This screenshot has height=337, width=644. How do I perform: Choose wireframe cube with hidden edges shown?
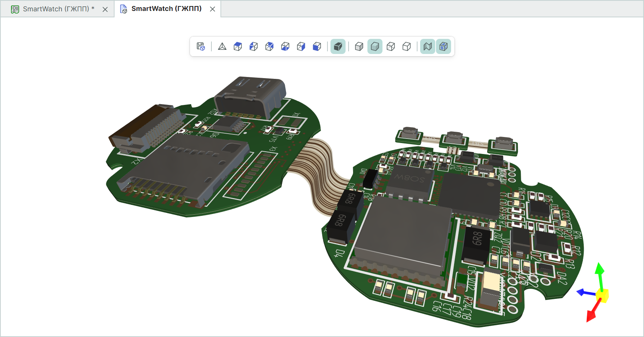[391, 46]
